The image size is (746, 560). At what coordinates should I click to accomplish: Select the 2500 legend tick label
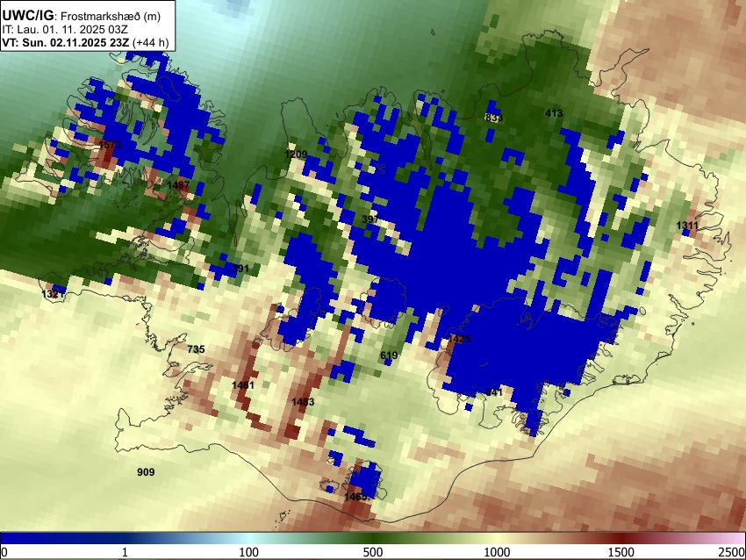click(x=733, y=552)
